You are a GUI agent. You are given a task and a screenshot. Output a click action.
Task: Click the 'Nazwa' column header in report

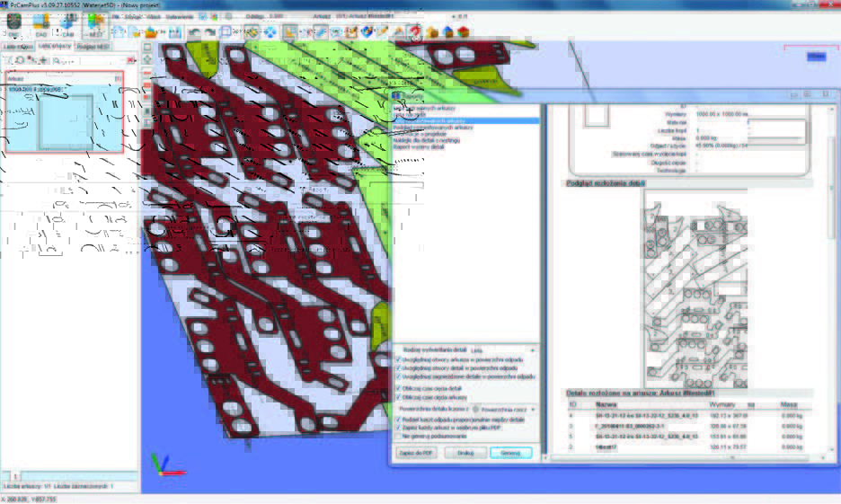(606, 405)
